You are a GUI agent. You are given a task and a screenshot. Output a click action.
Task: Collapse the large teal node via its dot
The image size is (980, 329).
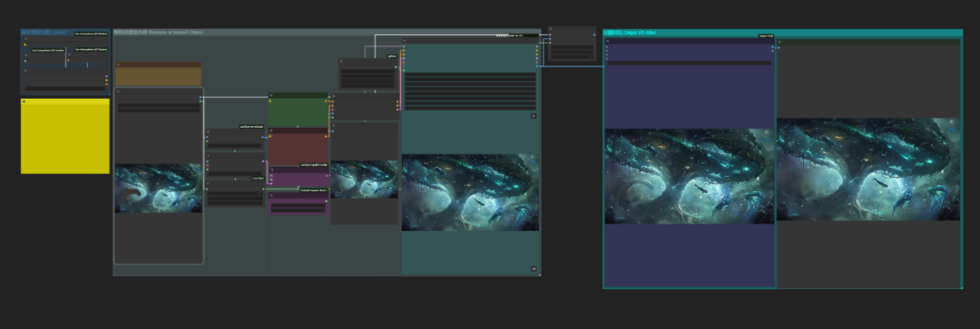pos(405,41)
